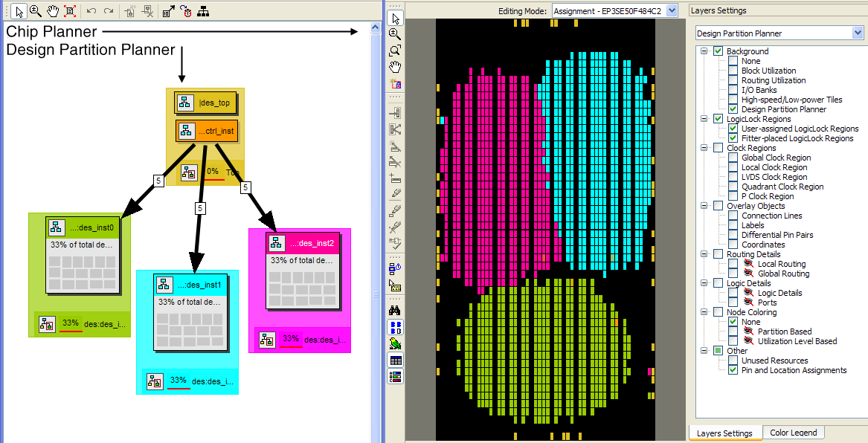Image resolution: width=868 pixels, height=443 pixels.
Task: Click the black hierarchy tree icon
Action: [203, 10]
